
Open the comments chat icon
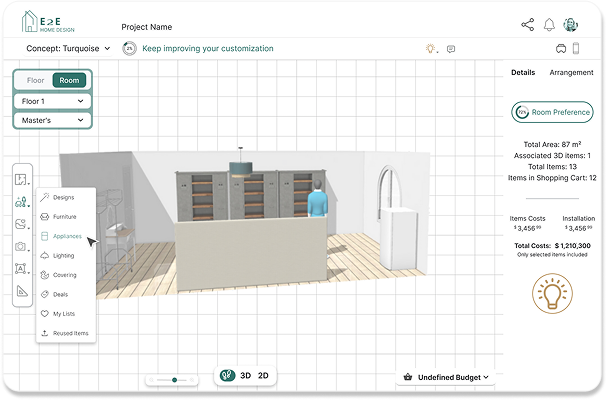pos(451,49)
